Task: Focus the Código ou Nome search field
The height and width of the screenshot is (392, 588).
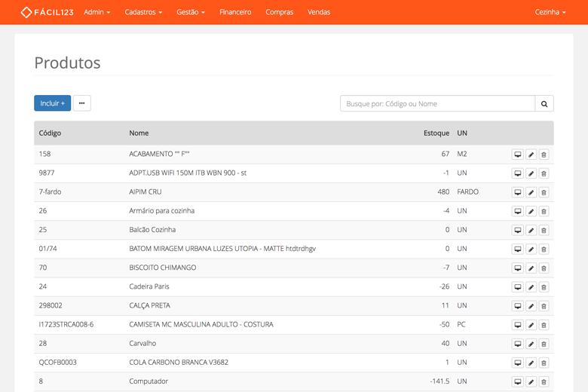Action: [x=437, y=103]
